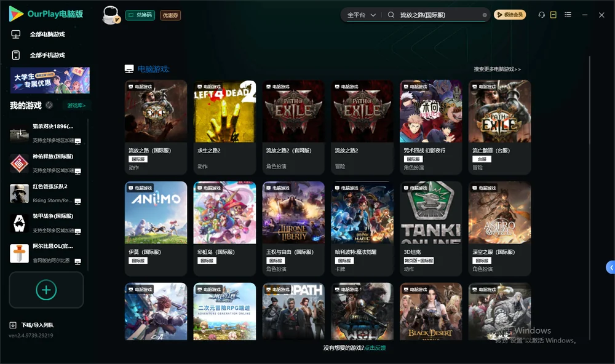Screen dimensions: 615x364
Task: Click the PC icon beside 神佑释放
Action: (77, 172)
